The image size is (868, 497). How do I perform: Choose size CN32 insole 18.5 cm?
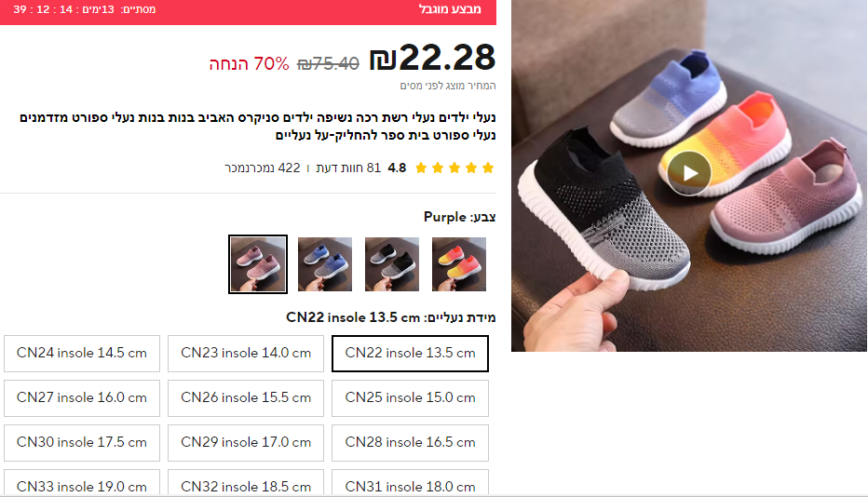click(246, 483)
